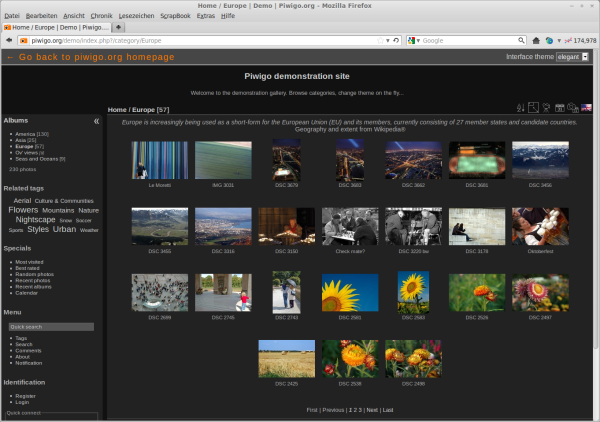Viewport: 600px width, 422px height.
Task: Click the browser back arrow
Action: [x=9, y=40]
